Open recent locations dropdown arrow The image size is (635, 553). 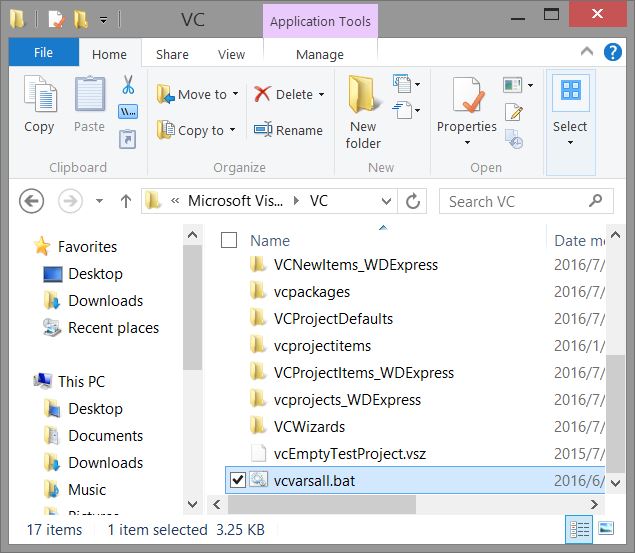[99, 201]
